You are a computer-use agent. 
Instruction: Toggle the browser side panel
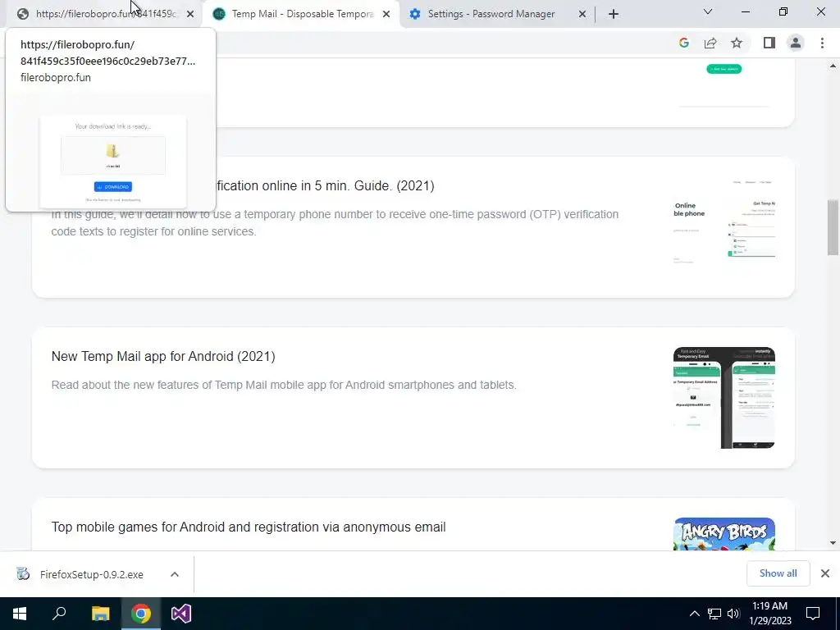(769, 43)
